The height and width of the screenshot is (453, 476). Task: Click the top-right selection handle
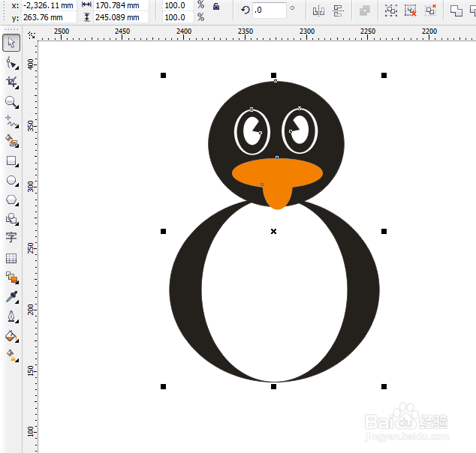coord(384,75)
